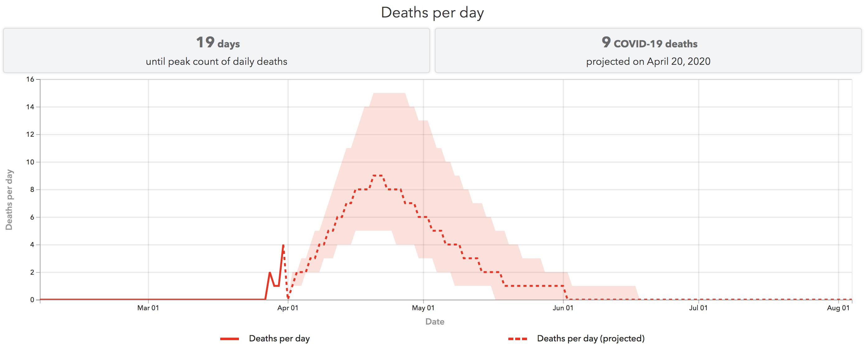Select the Apr 01 date axis label
The height and width of the screenshot is (347, 868).
[288, 308]
